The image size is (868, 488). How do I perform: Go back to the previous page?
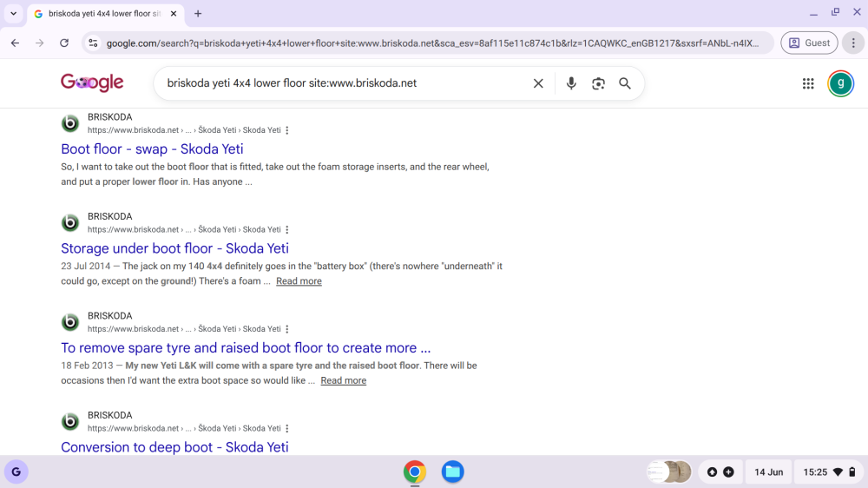pos(15,43)
